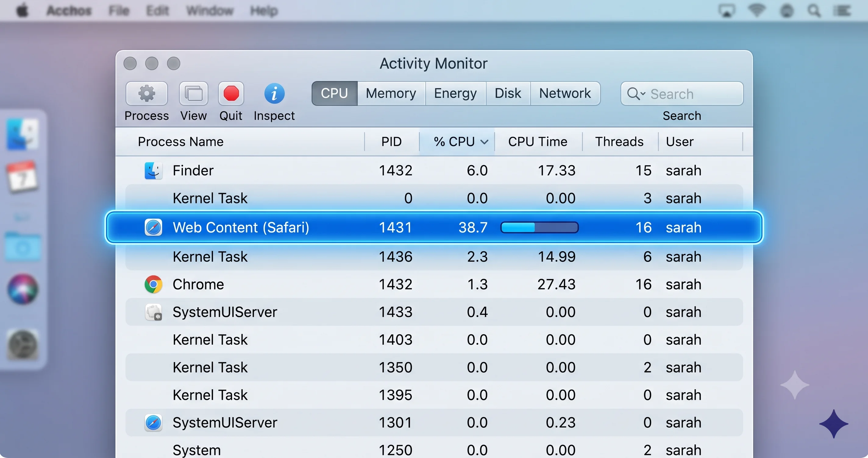Open Finder from the Dock
The height and width of the screenshot is (458, 868).
point(23,134)
